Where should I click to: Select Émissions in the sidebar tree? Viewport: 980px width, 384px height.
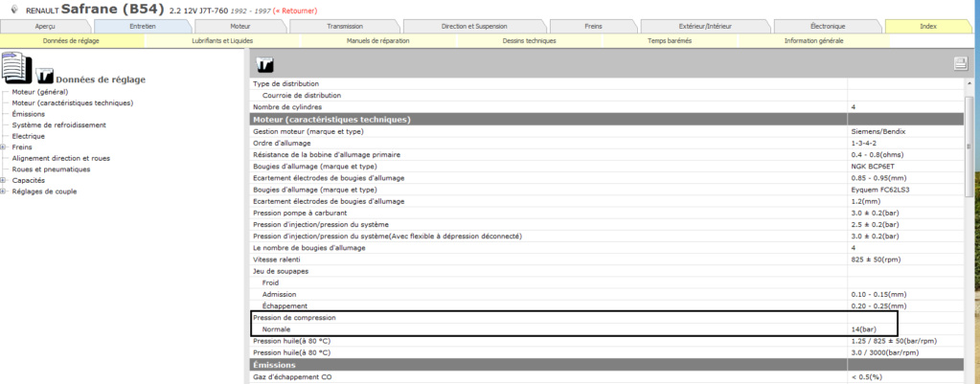(x=28, y=114)
